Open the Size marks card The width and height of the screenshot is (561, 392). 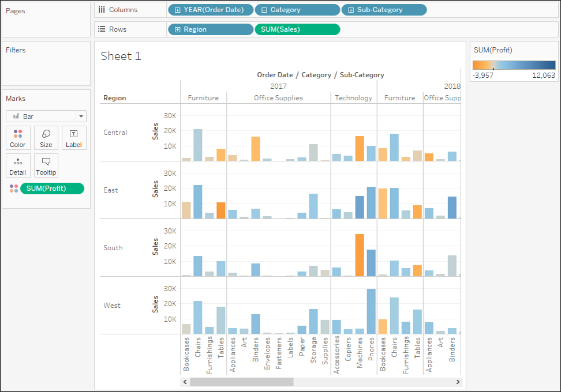click(46, 138)
